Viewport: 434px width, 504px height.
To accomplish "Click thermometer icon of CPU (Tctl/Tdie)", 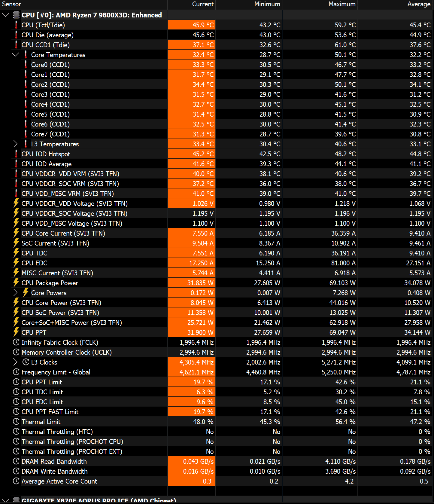I will click(16, 25).
